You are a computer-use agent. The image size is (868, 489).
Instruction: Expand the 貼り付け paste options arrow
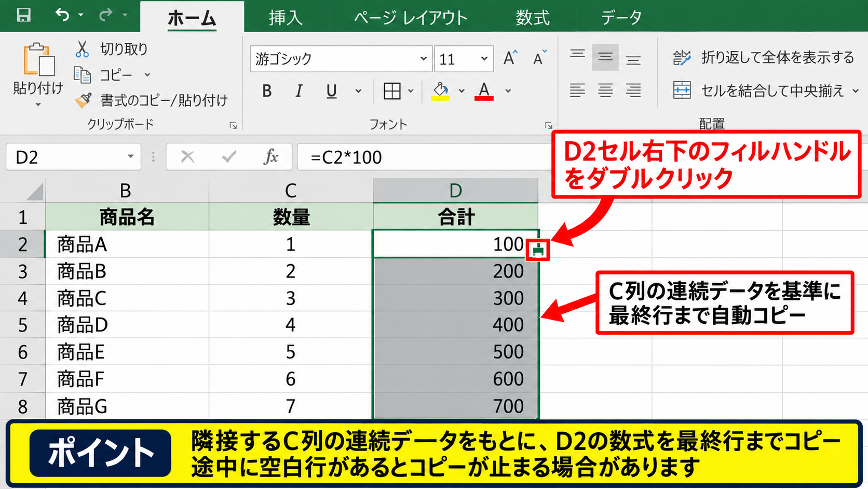[x=38, y=104]
